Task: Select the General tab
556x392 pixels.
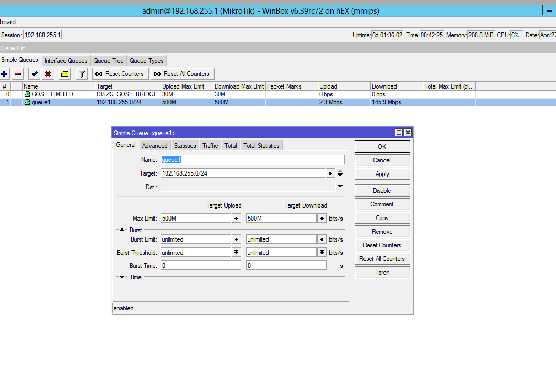Action: (126, 145)
